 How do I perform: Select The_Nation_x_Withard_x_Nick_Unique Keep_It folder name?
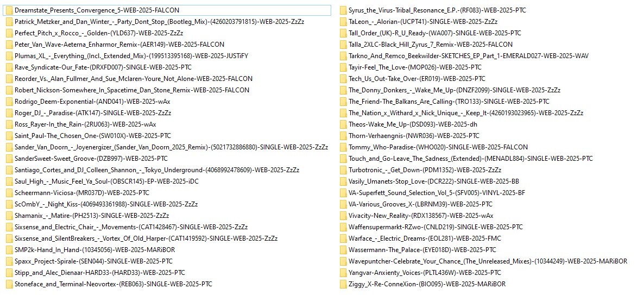coord(466,113)
